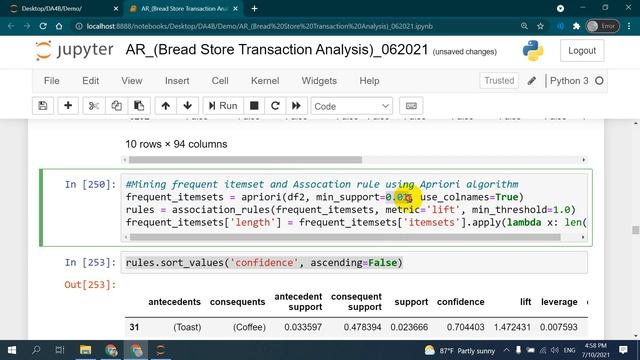Click the browser zoom magnifier icon

pos(524,26)
